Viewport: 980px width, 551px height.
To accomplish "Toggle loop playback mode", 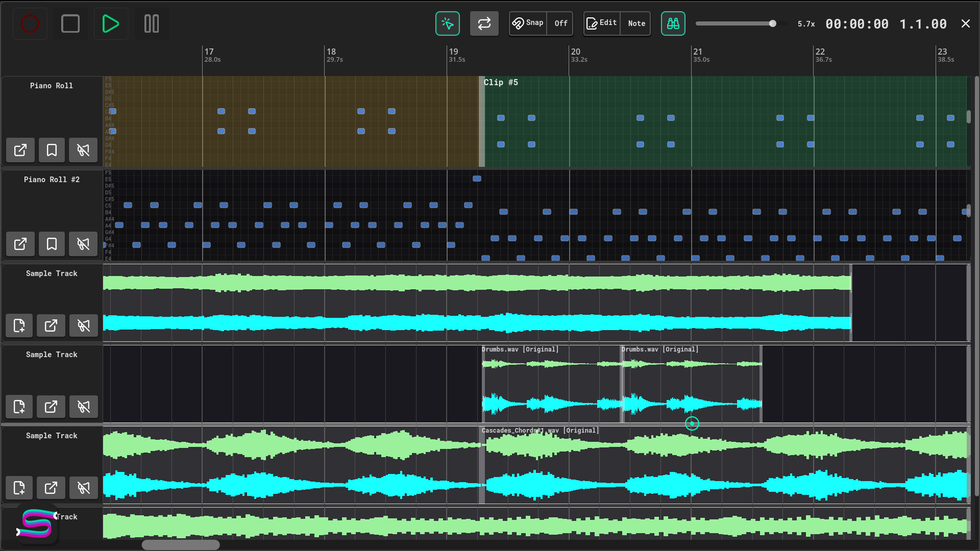I will (x=484, y=23).
